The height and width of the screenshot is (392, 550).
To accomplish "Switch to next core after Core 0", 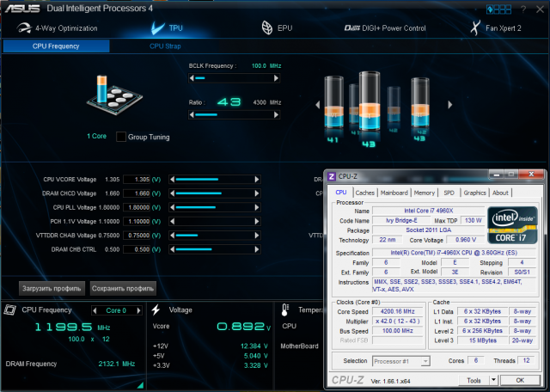I will [139, 310].
